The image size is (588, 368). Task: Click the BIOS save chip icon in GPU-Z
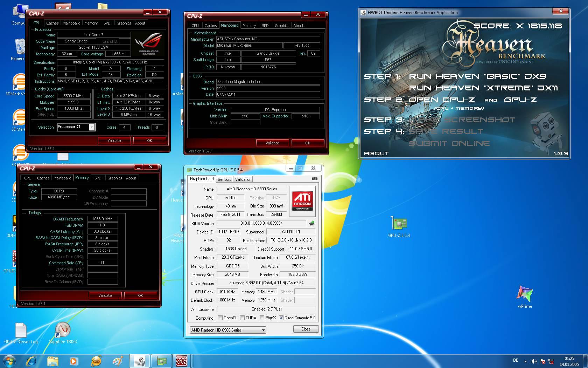311,223
